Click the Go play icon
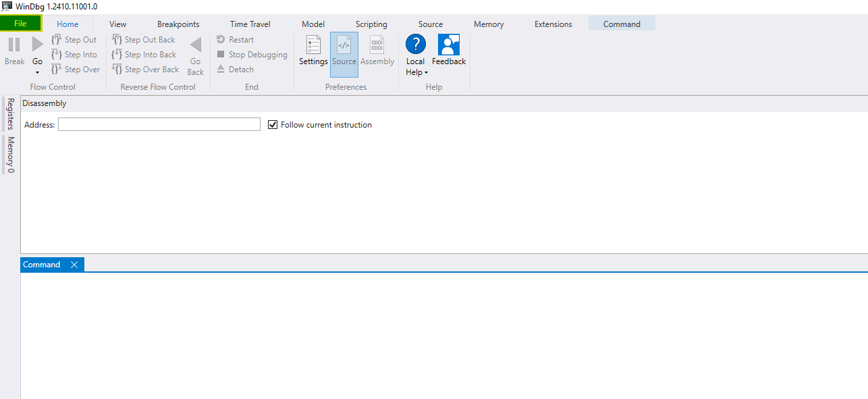Image resolution: width=868 pixels, height=399 pixels. (x=38, y=45)
